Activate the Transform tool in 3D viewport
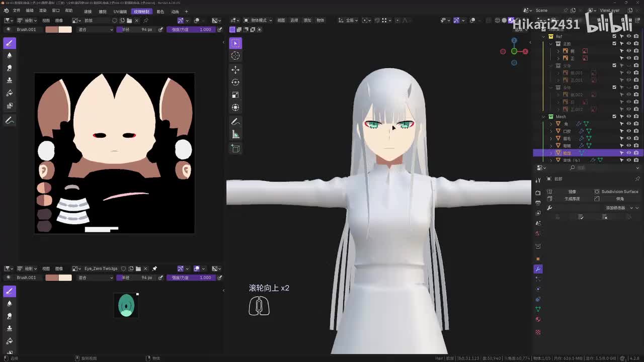 [x=235, y=107]
